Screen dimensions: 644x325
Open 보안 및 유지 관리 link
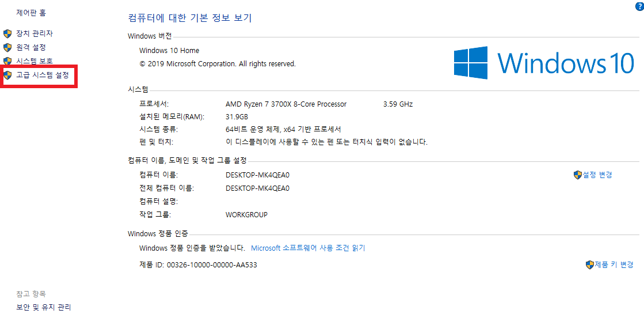click(x=44, y=307)
